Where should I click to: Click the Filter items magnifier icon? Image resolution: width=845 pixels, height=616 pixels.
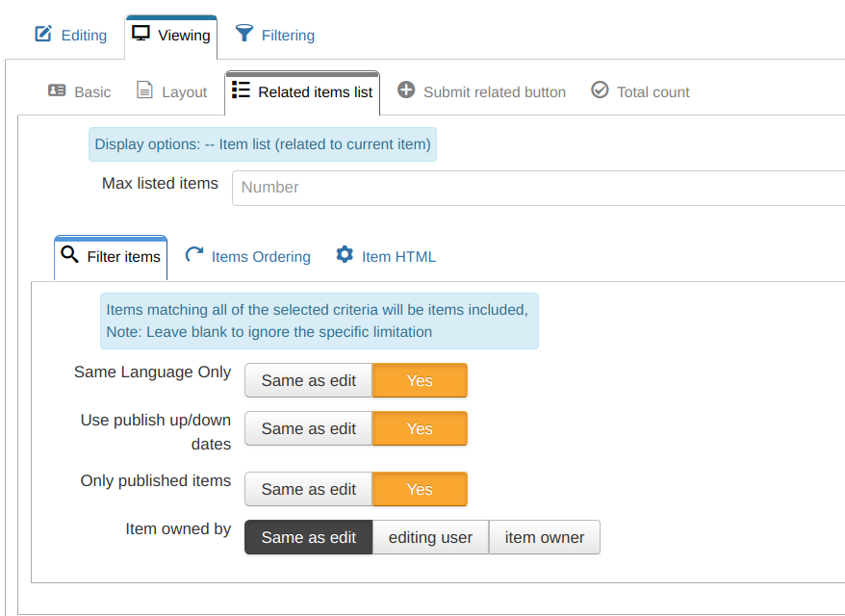click(x=69, y=254)
